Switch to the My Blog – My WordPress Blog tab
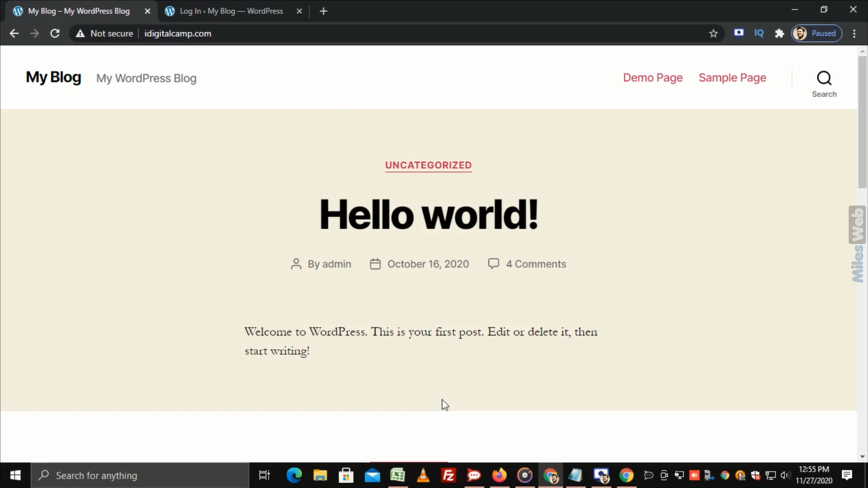Image resolution: width=868 pixels, height=488 pixels. point(79,11)
